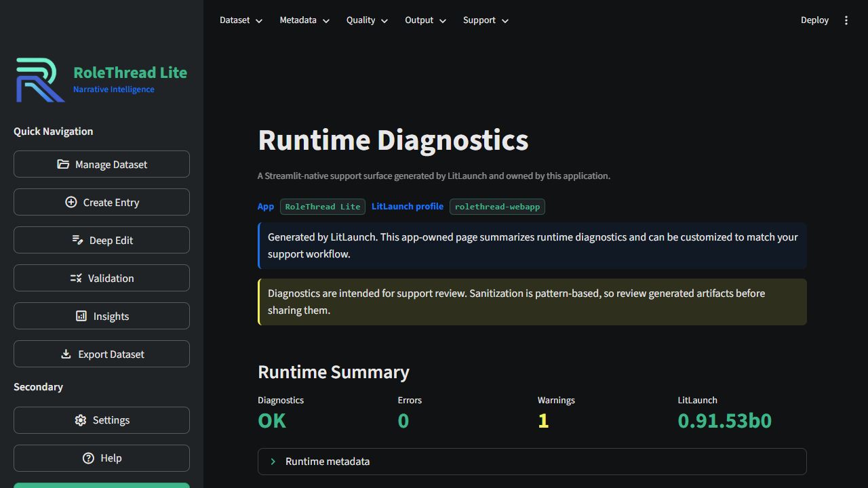The width and height of the screenshot is (868, 488).
Task: Click the LitLaunch profile label
Action: click(x=408, y=207)
